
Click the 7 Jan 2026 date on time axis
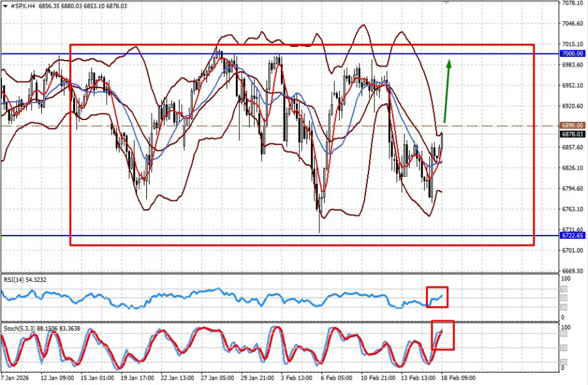tap(16, 378)
